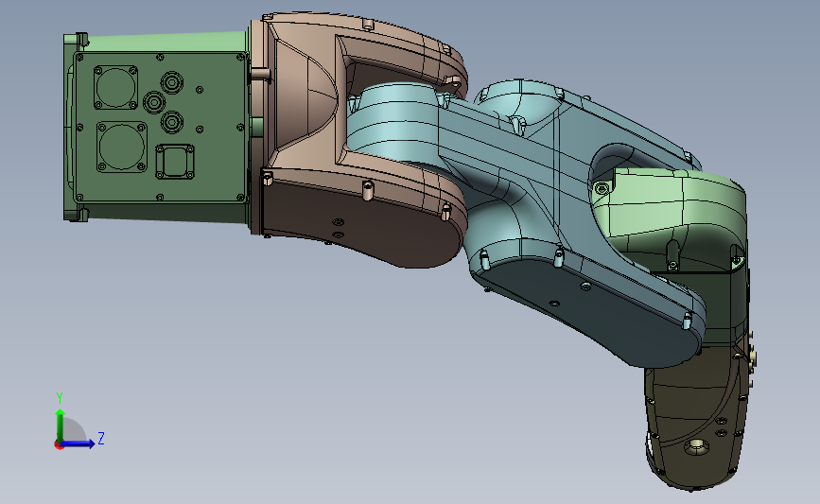Click the blue Z axis arrow of triad
Viewport: 820px width, 504px height.
point(79,443)
